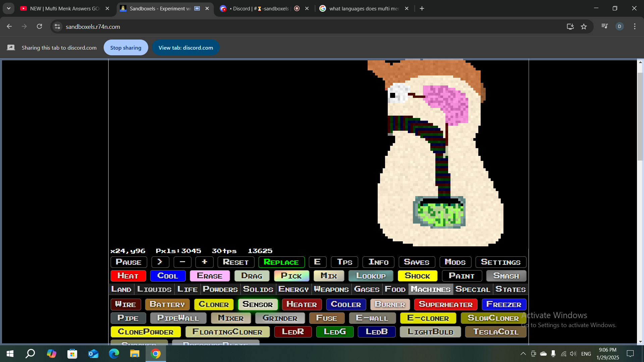This screenshot has width=644, height=362.
Task: Switch to the Weapons category tab
Action: pyautogui.click(x=331, y=289)
